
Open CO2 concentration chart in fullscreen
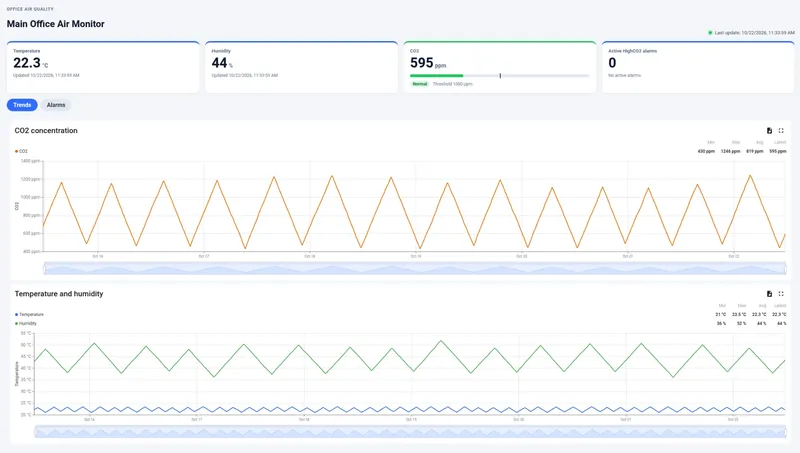point(781,131)
